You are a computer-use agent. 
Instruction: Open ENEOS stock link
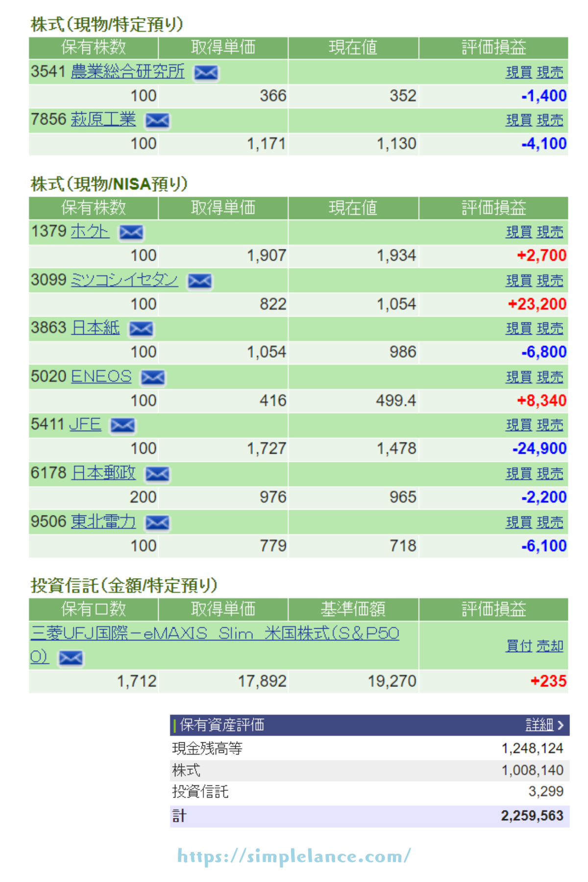click(x=101, y=376)
